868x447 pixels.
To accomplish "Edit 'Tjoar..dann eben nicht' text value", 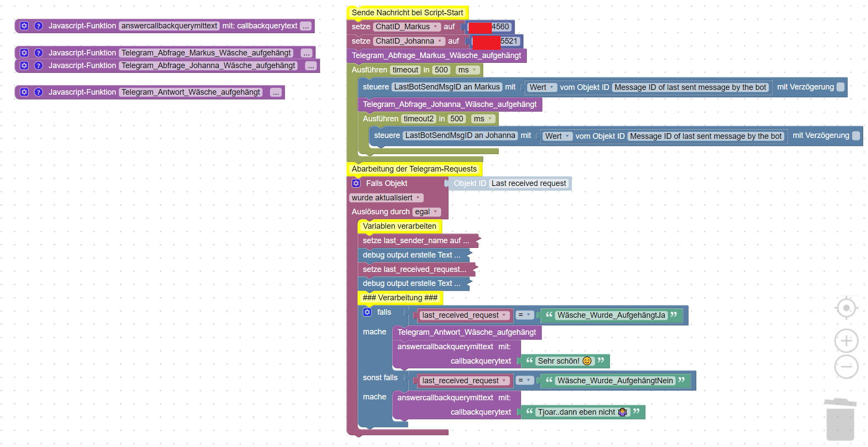I will click(583, 412).
